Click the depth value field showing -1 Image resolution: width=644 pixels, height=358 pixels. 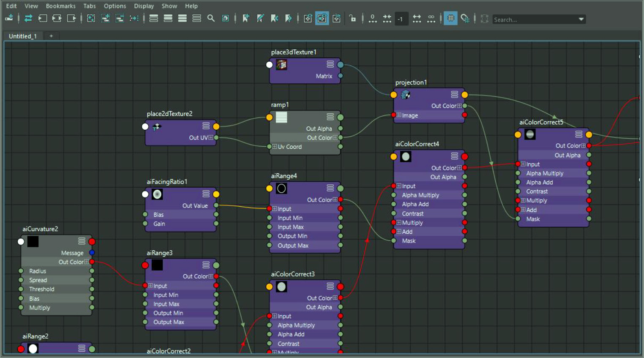401,19
